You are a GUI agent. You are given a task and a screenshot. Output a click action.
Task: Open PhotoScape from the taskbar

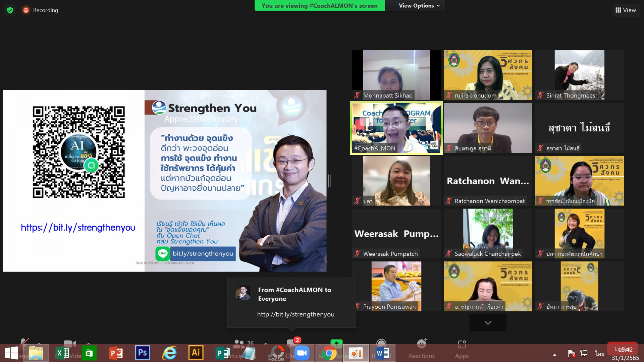(x=276, y=353)
